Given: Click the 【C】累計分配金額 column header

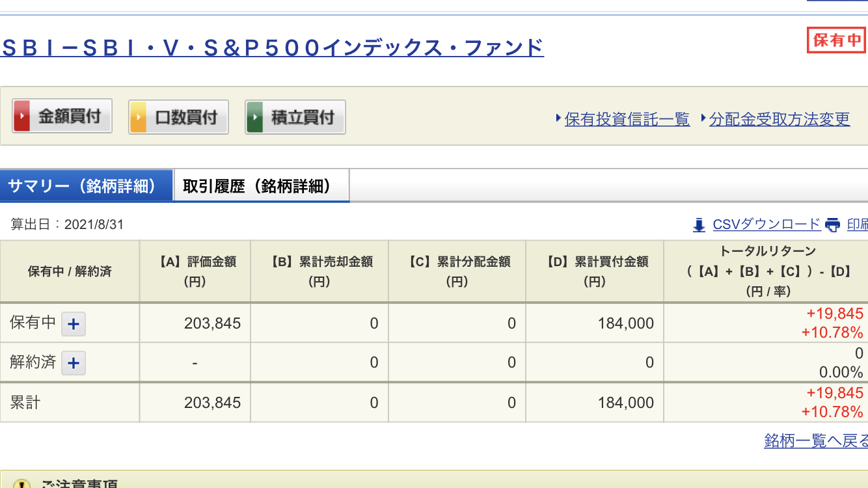Looking at the screenshot, I should tap(457, 271).
